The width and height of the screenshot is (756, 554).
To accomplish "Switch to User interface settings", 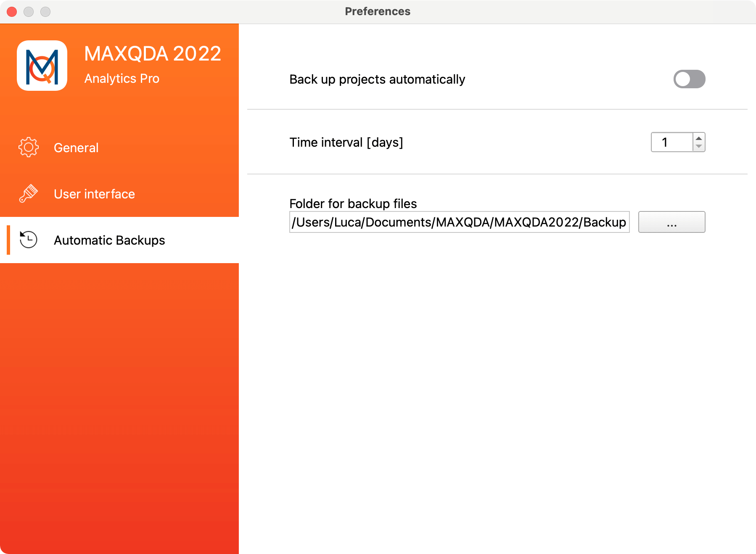I will (119, 194).
